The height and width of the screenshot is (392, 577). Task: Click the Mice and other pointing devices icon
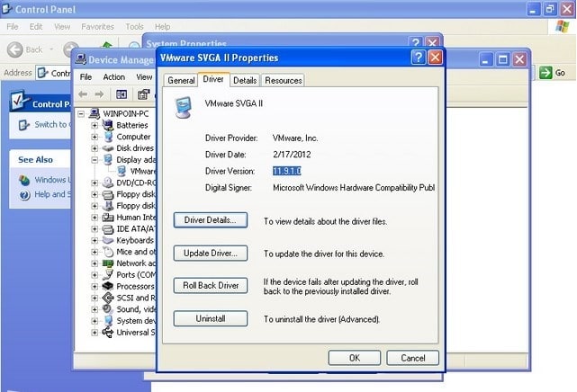[x=108, y=252]
